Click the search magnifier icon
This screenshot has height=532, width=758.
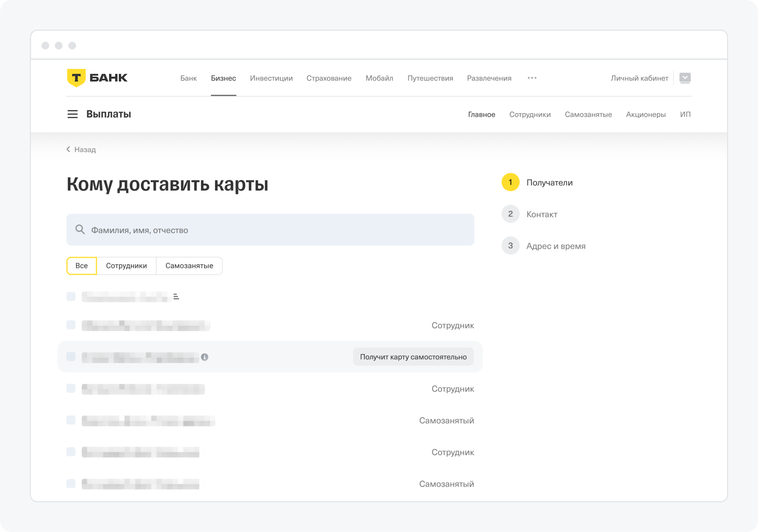coord(80,229)
